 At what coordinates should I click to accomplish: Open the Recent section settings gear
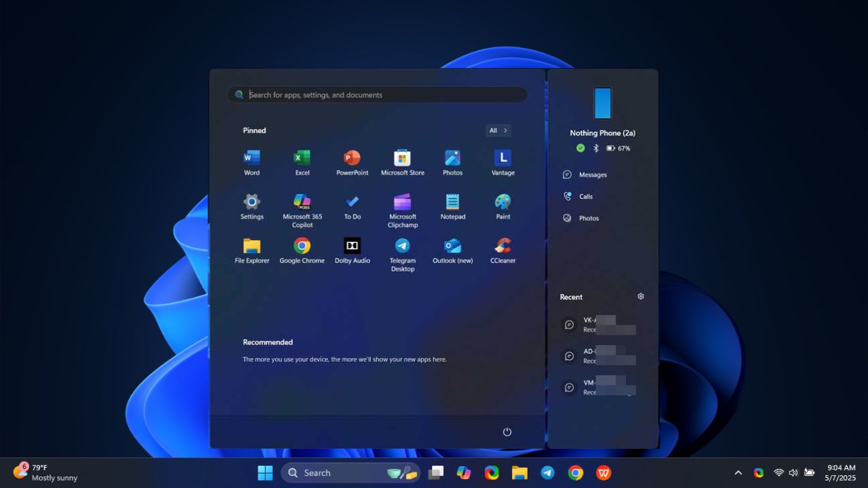640,296
